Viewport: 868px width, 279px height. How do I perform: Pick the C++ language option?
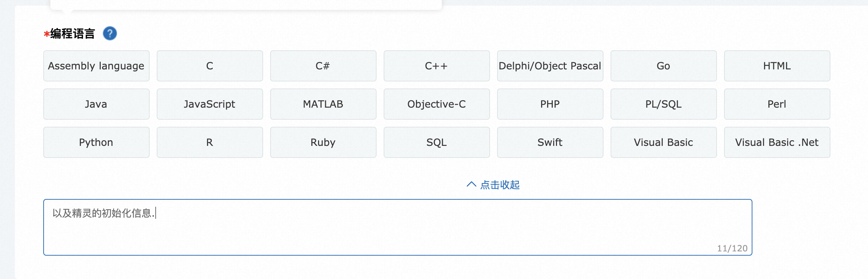click(x=436, y=66)
